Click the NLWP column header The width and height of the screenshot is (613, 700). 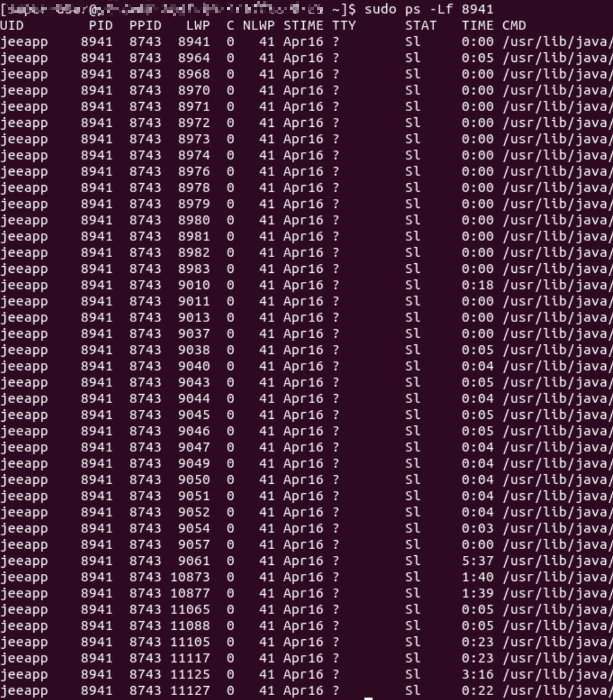(259, 25)
